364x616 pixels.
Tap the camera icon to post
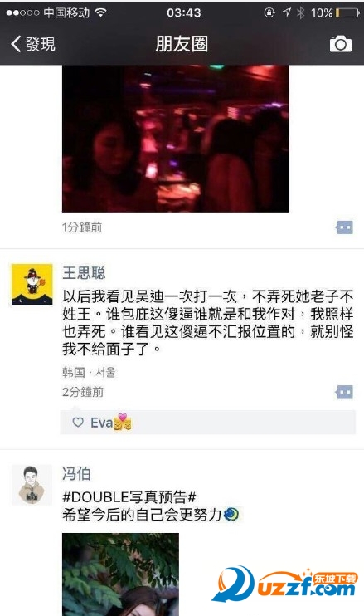click(x=341, y=44)
